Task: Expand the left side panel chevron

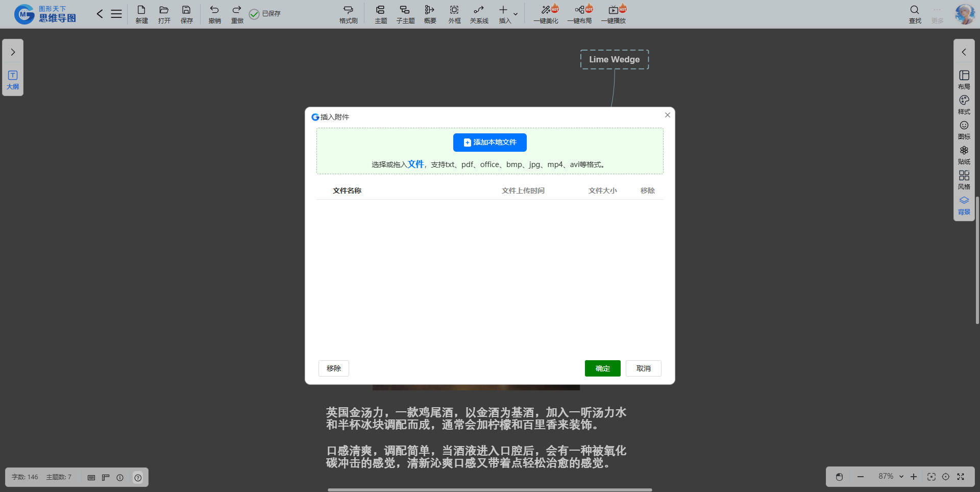Action: (13, 52)
